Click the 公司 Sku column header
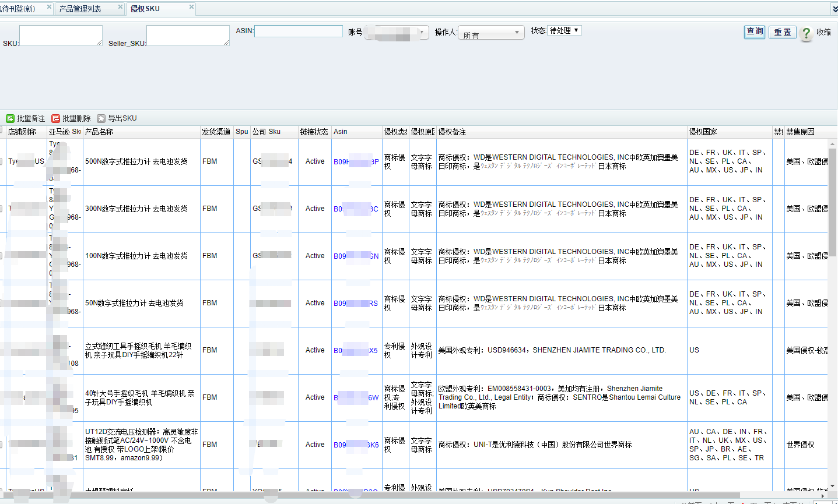The height and width of the screenshot is (504, 838). [x=274, y=132]
